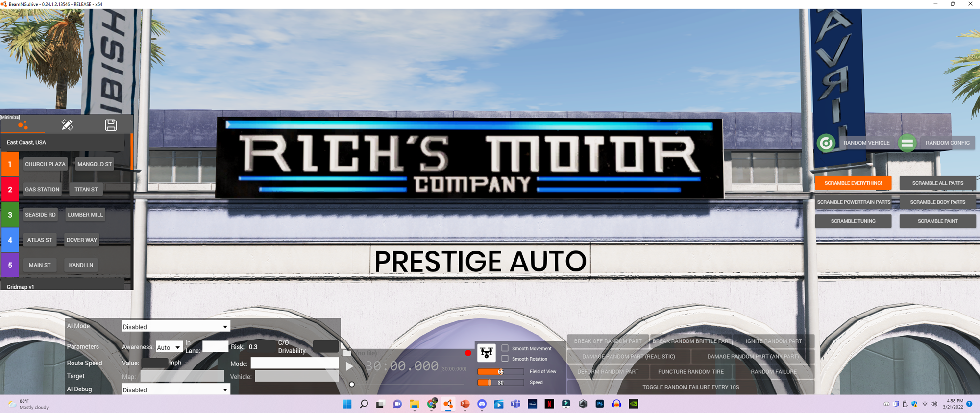
Task: Click the Target Vehicle field
Action: 296,376
